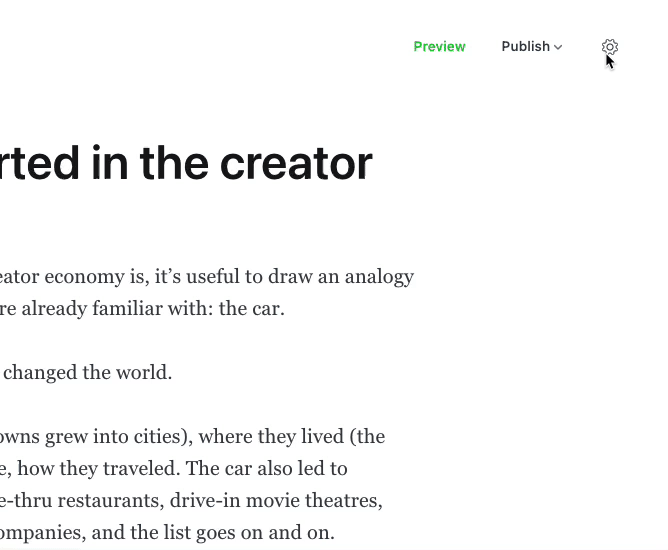Screen dimensions: 668x550
Task: Click the word "familiar" in the body
Action: pos(127,308)
